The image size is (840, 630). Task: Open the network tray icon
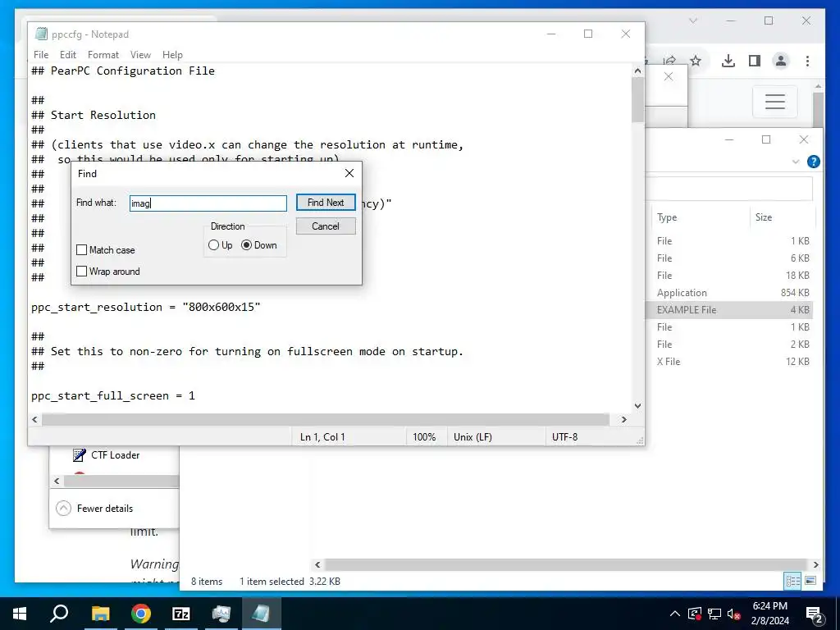click(x=714, y=614)
